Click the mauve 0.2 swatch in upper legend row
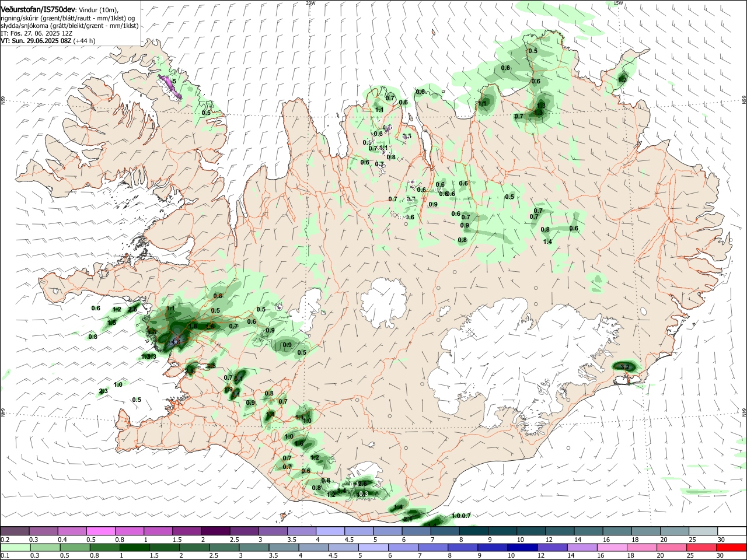Screen dimensions: 747x560 click(15, 531)
